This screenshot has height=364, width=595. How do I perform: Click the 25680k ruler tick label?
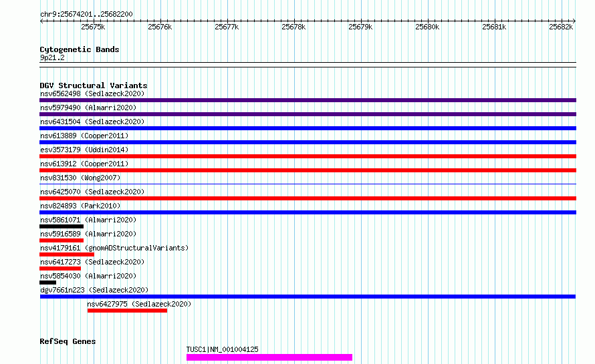(427, 27)
